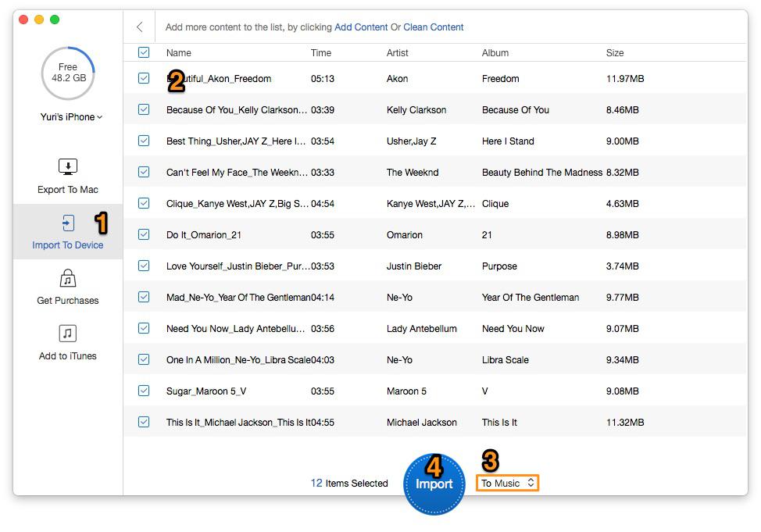Click time cell '05:13'

point(323,79)
